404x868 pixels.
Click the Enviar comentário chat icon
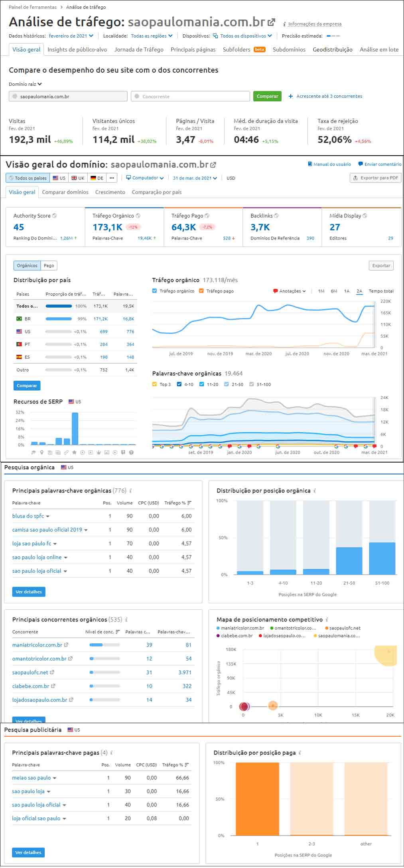point(361,164)
